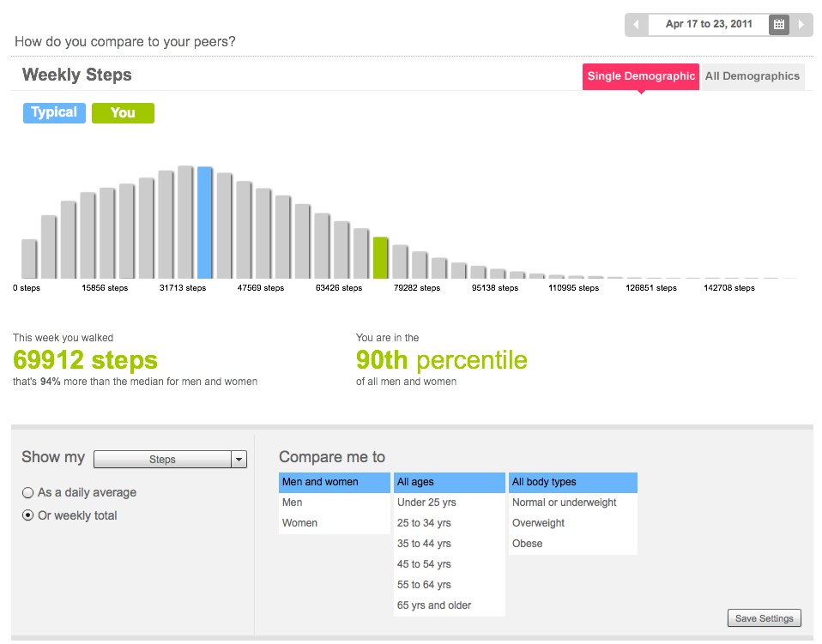Go to the previous week with left arrow
The width and height of the screenshot is (822, 644).
click(x=636, y=25)
